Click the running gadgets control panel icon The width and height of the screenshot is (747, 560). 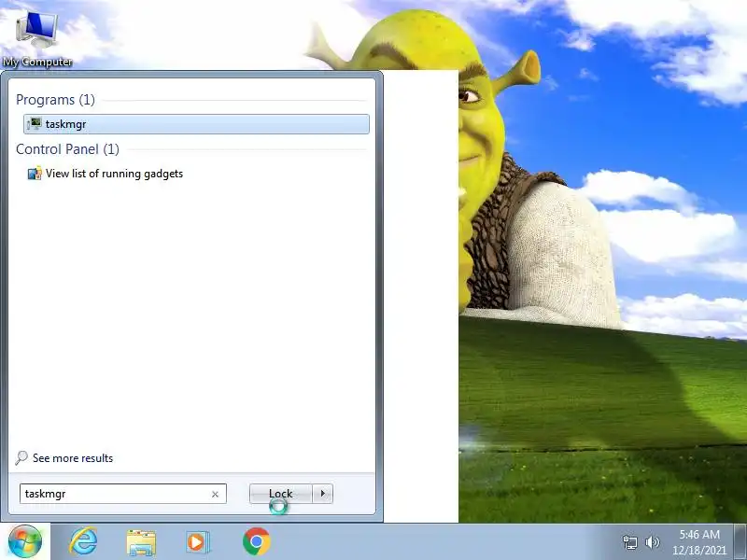(x=35, y=174)
